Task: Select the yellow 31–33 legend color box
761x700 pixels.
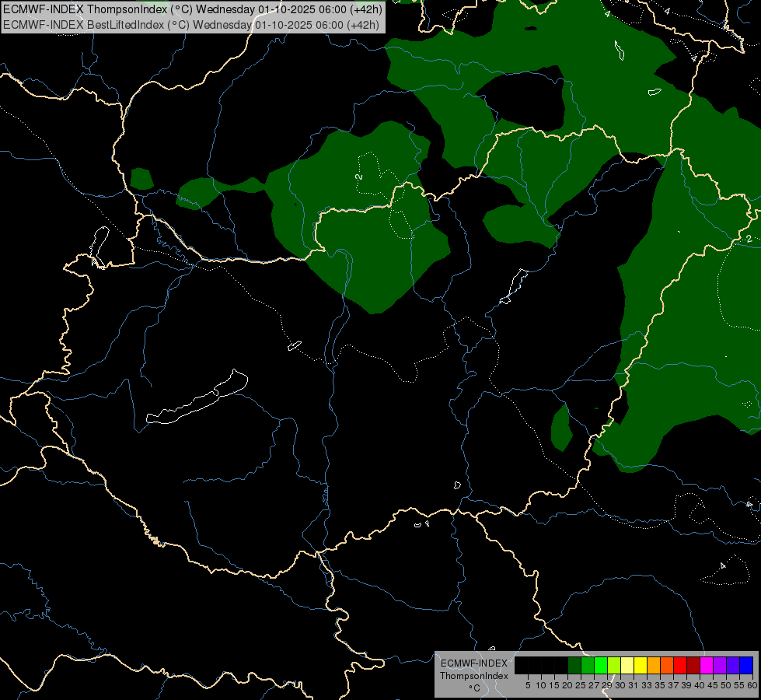Action: coord(640,665)
